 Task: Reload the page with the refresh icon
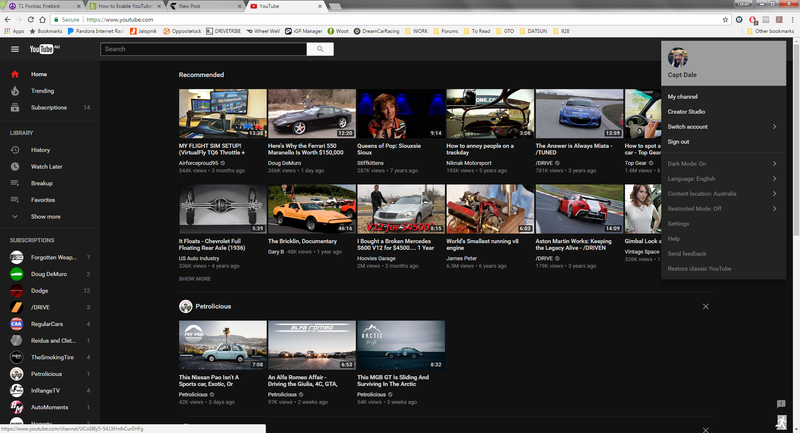click(x=31, y=19)
